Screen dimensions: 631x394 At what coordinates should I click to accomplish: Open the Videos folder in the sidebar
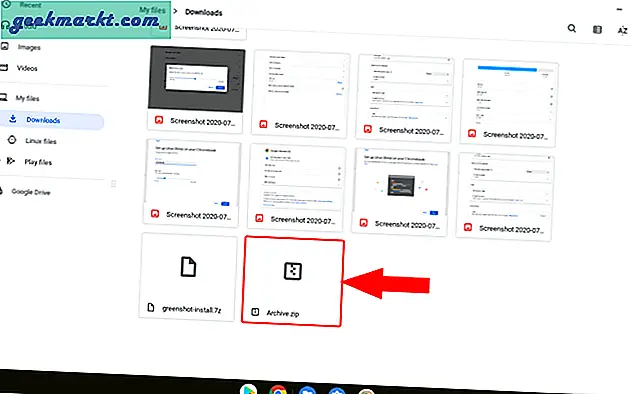click(x=27, y=68)
